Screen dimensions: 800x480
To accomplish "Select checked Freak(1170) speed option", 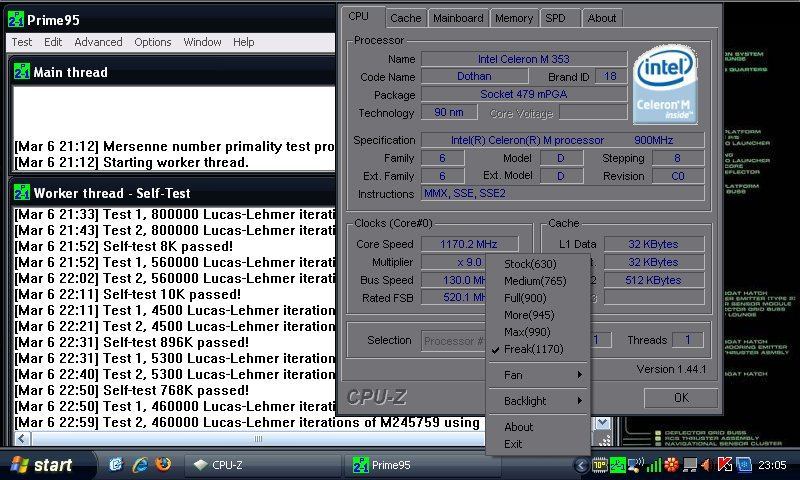I will (x=538, y=349).
